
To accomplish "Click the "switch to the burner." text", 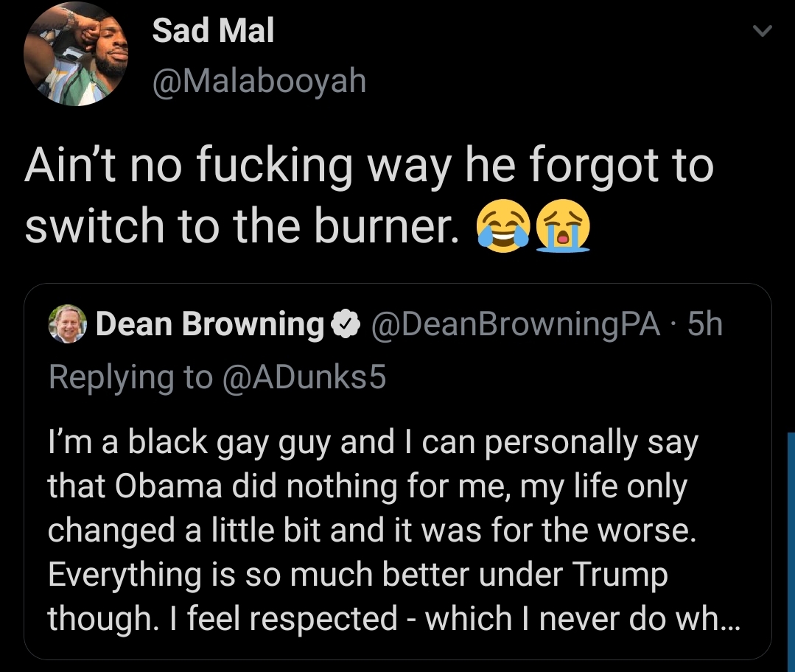I will point(238,225).
